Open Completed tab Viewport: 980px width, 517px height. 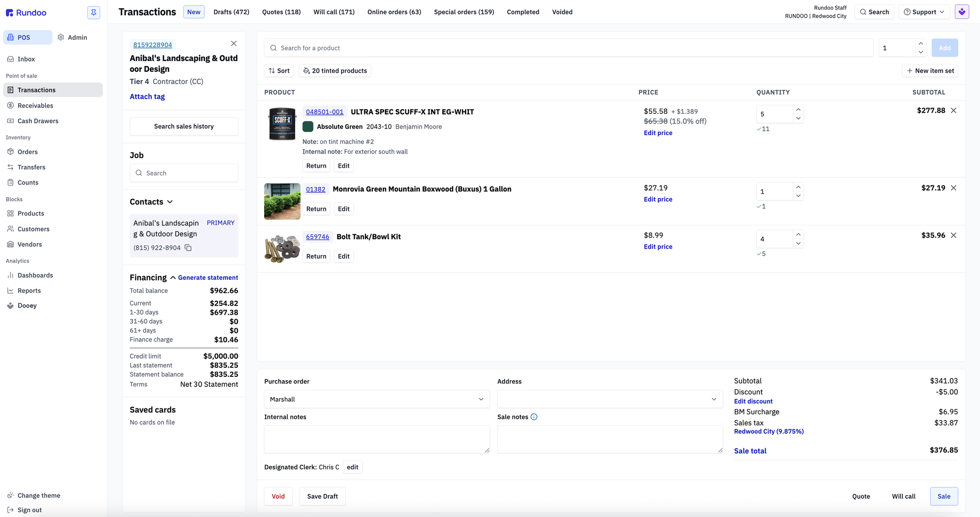pos(523,12)
